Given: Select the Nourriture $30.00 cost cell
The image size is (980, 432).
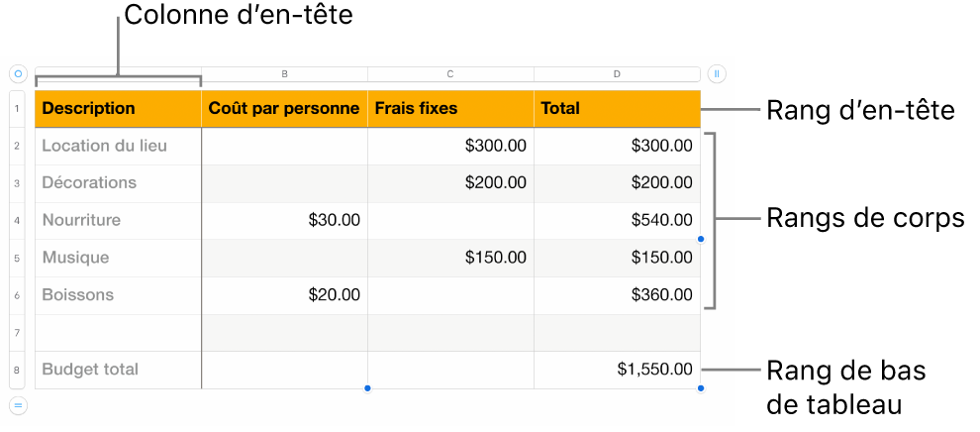Looking at the screenshot, I should coord(284,220).
